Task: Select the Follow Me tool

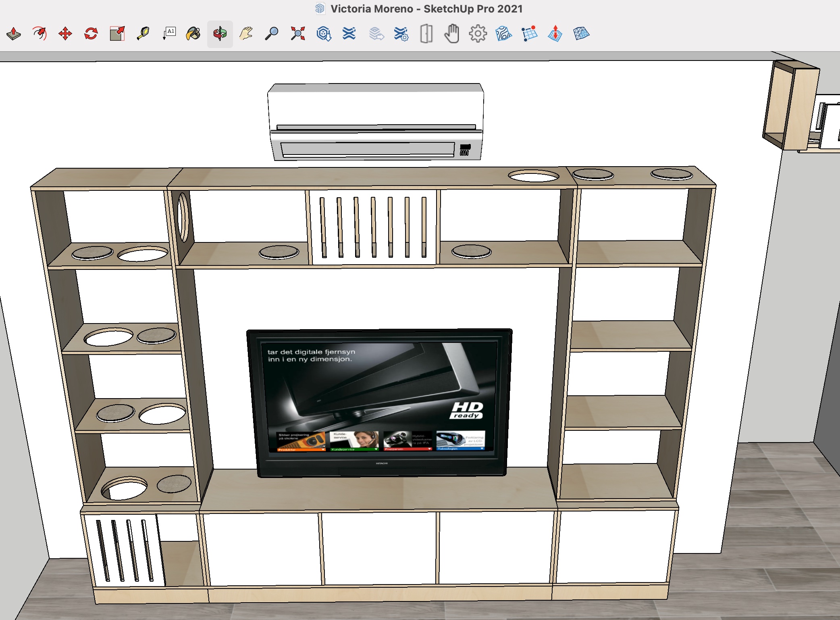Action: point(40,34)
